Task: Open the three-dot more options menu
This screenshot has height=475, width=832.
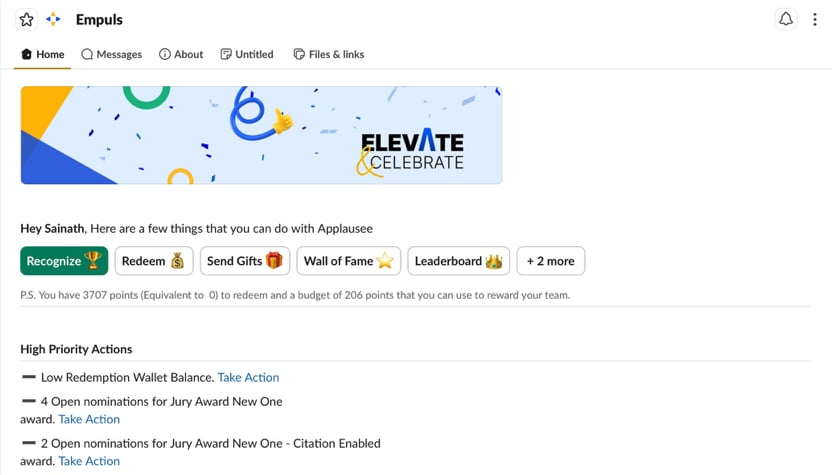Action: pos(814,20)
